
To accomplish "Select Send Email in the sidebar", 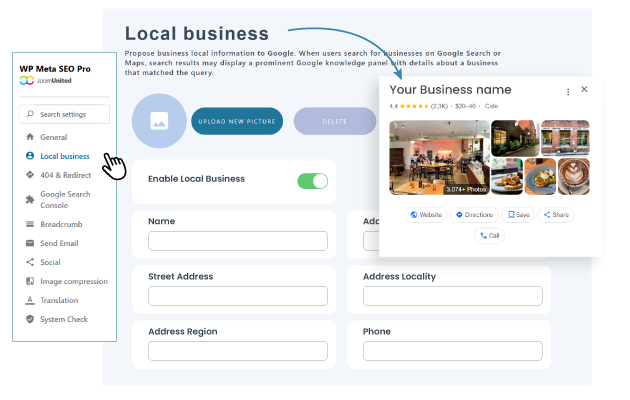I will (x=59, y=243).
